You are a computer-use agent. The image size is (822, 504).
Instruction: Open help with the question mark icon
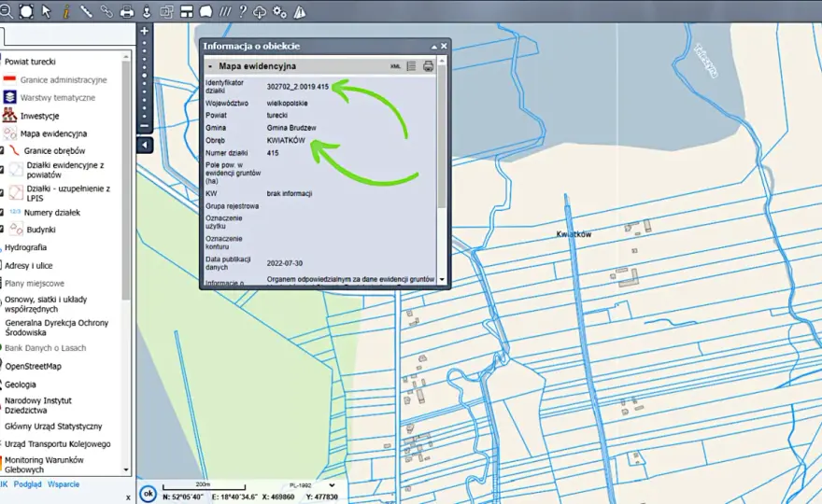point(242,11)
